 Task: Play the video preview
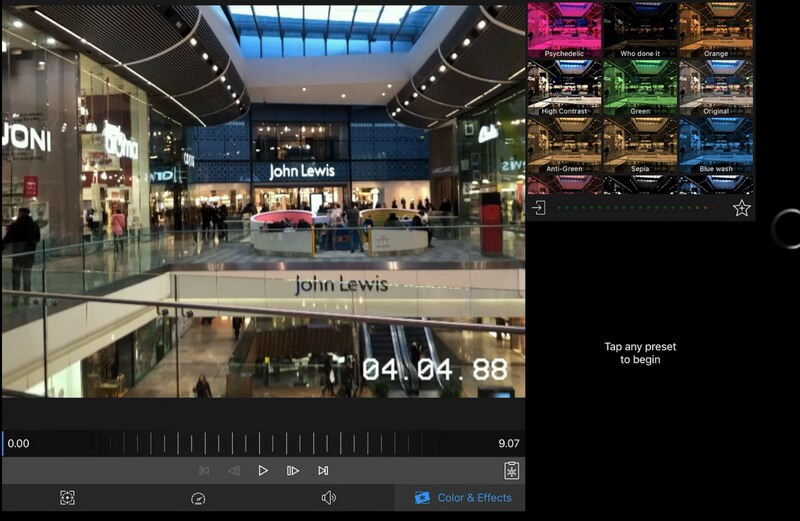click(263, 470)
